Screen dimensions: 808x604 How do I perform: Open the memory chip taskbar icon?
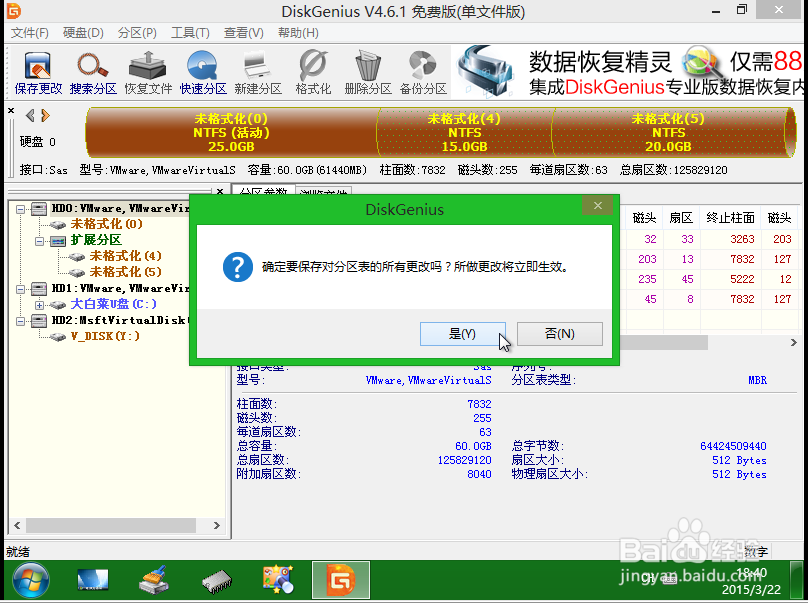216,581
